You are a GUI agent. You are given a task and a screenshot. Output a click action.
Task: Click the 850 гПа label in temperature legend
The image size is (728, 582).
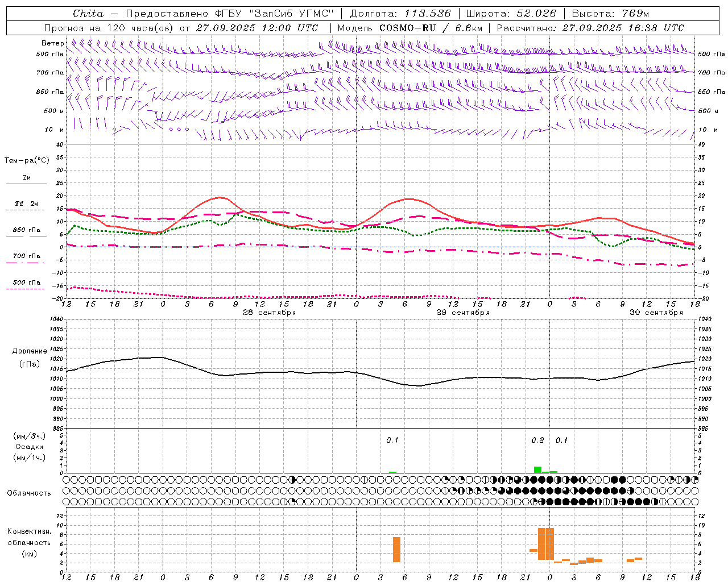(26, 230)
